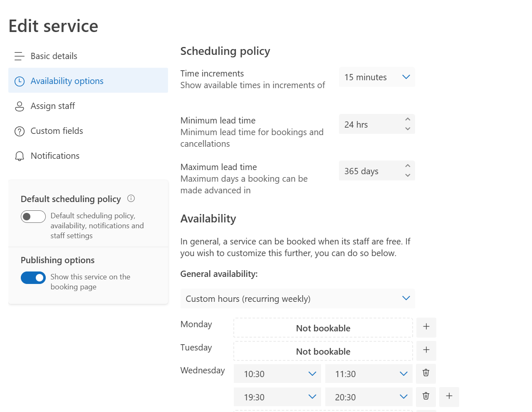This screenshot has width=532, height=412.
Task: Click the Notifications bell icon
Action: pyautogui.click(x=20, y=156)
